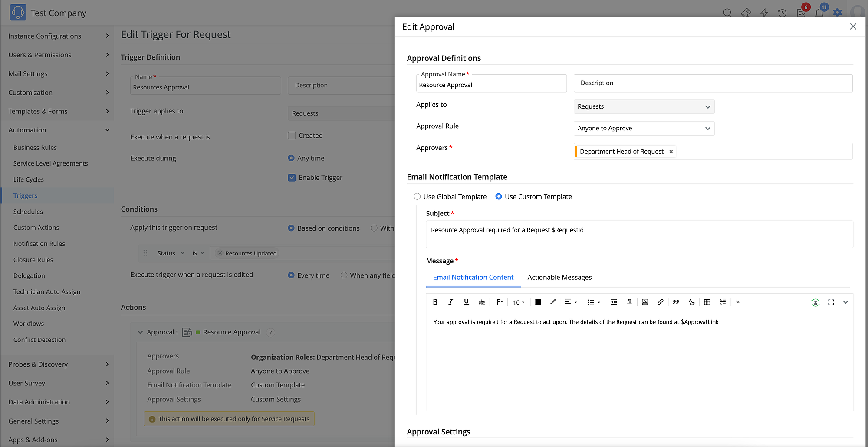Viewport: 868px width, 447px height.
Task: Open Notification Rules from the sidebar
Action: 39,243
